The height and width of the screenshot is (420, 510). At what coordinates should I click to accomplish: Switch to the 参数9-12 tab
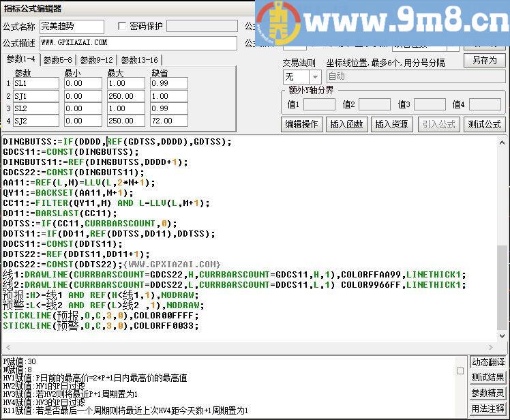(x=96, y=60)
